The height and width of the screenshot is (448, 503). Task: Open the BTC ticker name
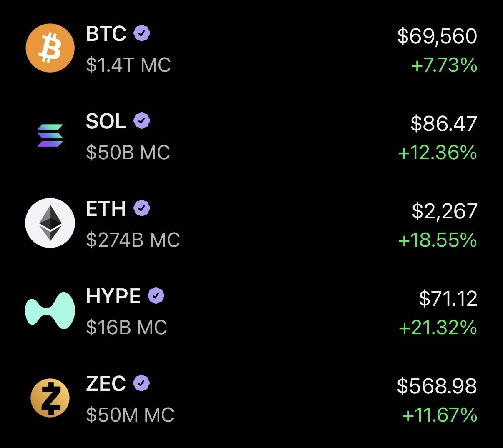(106, 34)
